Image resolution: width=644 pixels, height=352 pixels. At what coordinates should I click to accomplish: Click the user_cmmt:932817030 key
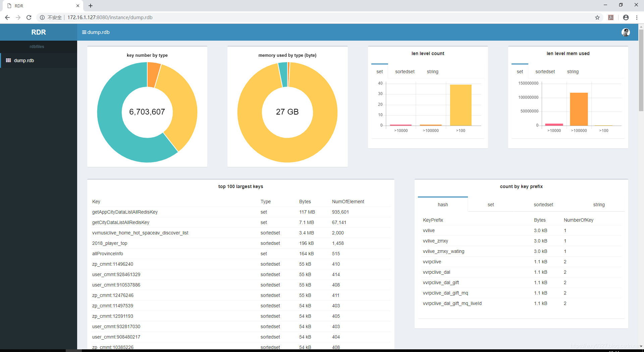116,326
